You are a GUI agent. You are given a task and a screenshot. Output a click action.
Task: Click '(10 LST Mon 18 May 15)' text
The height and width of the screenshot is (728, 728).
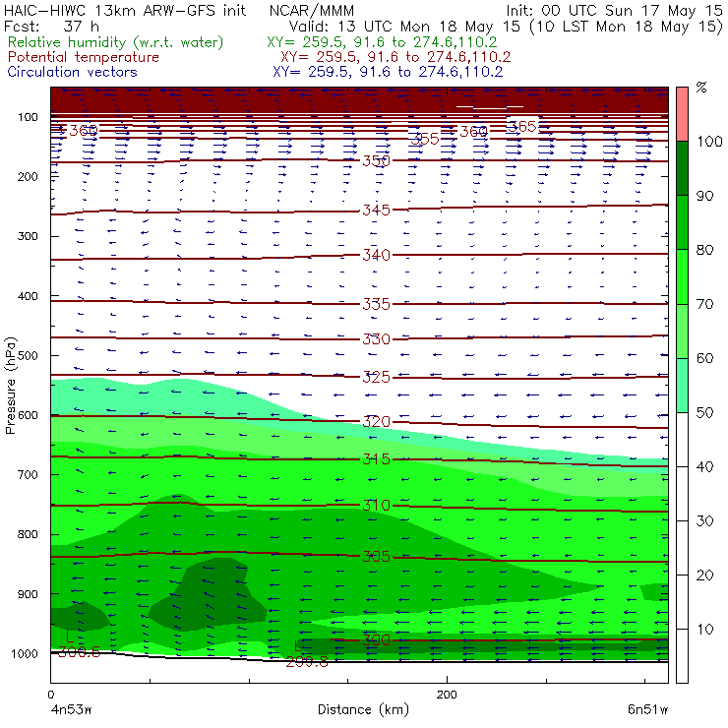pos(627,27)
